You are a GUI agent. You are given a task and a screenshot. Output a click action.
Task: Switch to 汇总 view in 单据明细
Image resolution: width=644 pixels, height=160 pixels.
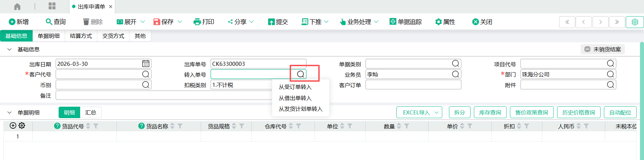coord(91,112)
